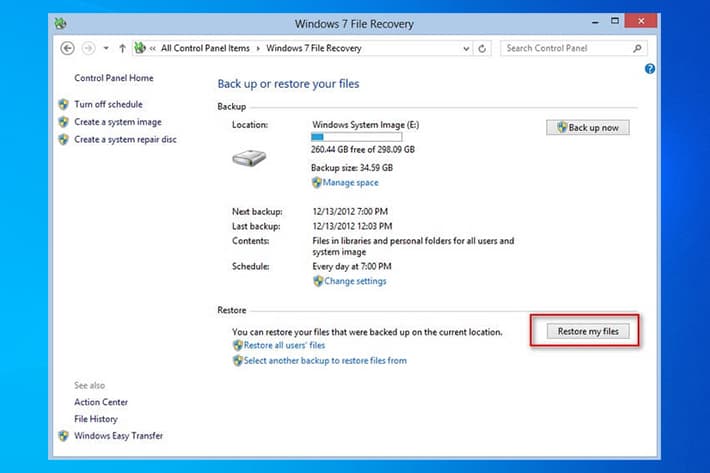Screen dimensions: 710x473
Task: Click the Back navigation arrow
Action: pos(67,48)
